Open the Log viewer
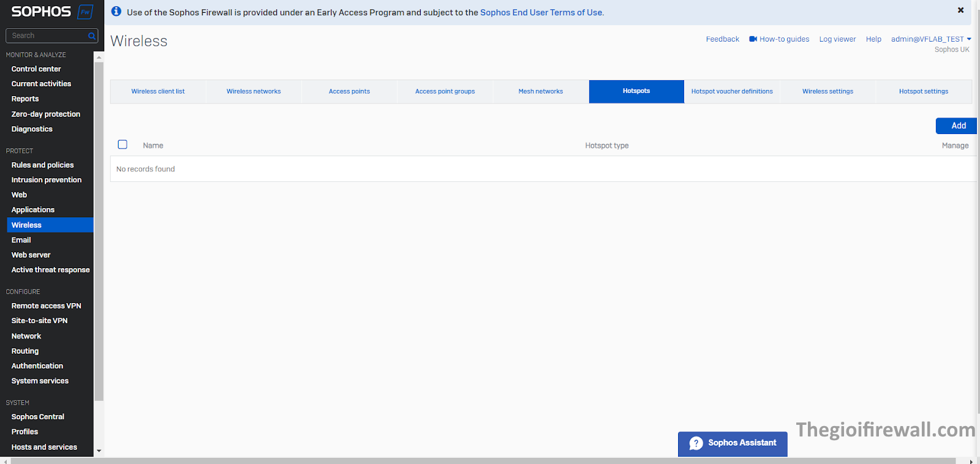Image resolution: width=980 pixels, height=464 pixels. click(838, 39)
